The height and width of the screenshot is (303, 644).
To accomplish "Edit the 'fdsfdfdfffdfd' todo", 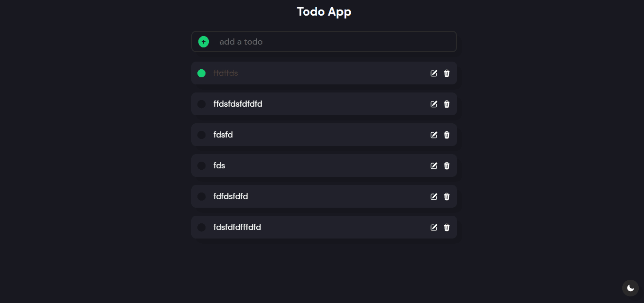I will [434, 227].
